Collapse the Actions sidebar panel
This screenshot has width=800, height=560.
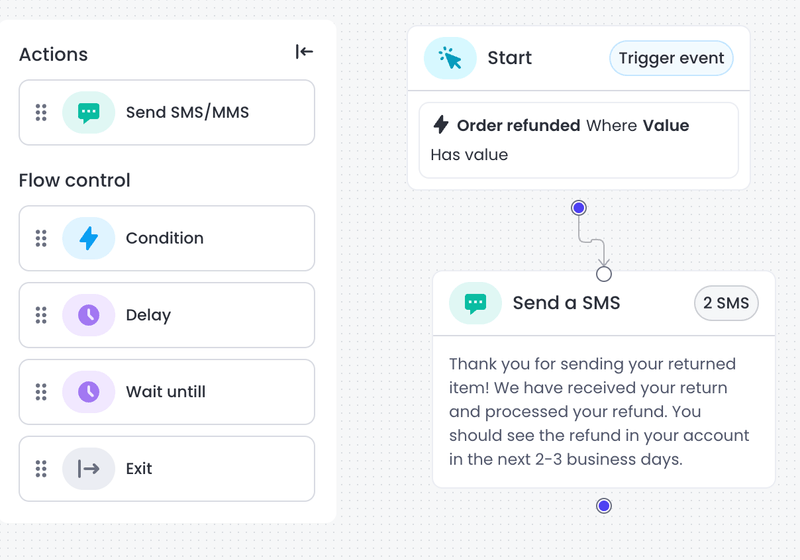pyautogui.click(x=305, y=52)
